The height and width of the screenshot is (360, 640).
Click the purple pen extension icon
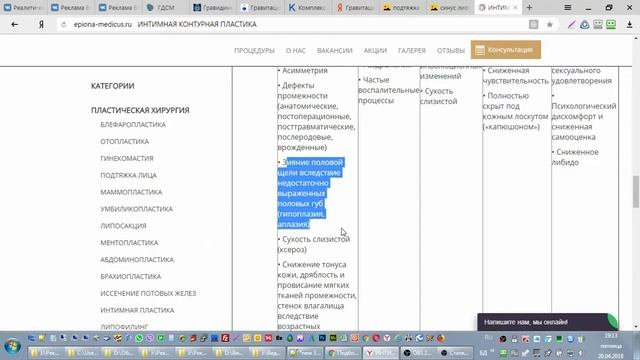[571, 24]
